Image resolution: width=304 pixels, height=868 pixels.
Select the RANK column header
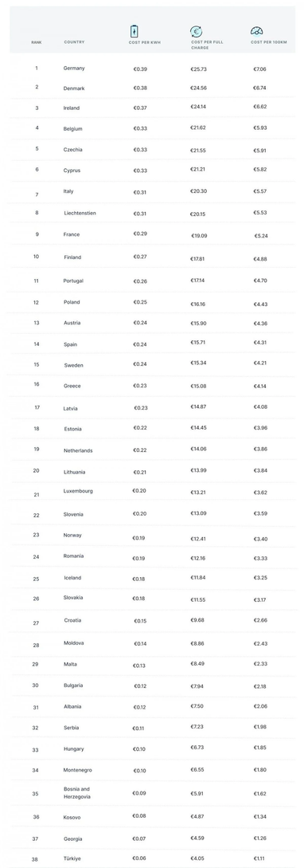37,42
